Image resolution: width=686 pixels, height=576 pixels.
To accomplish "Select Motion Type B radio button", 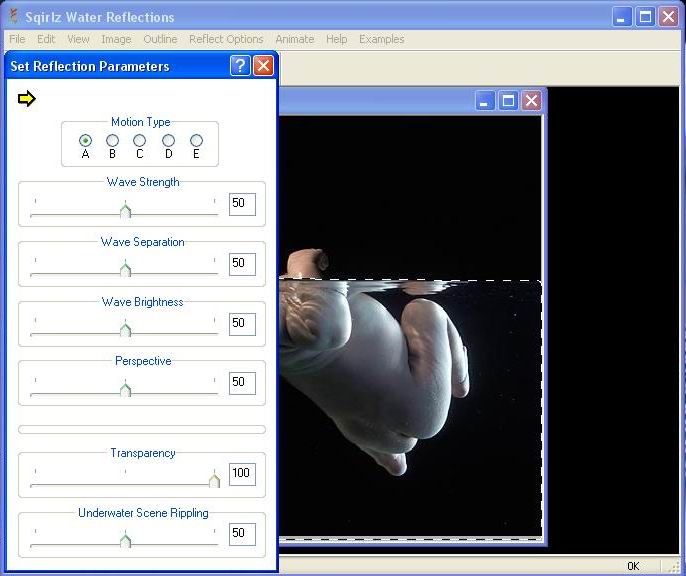I will (x=112, y=140).
